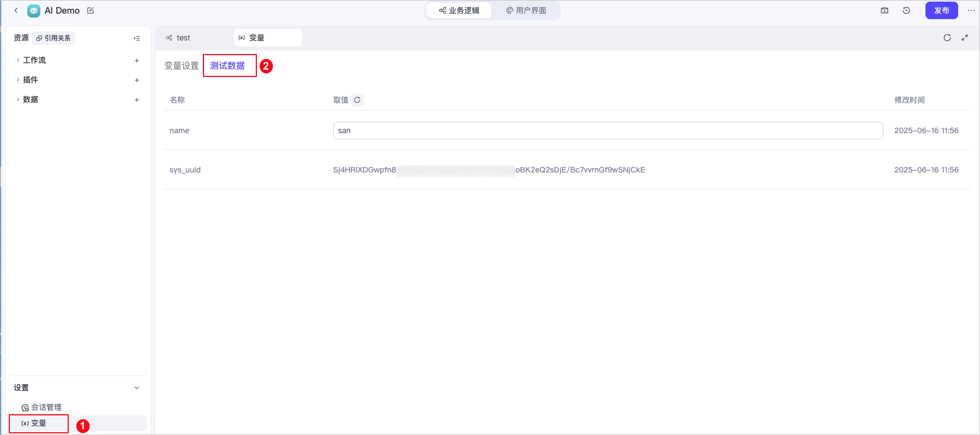Edit the AI Demo project name

pyautogui.click(x=91, y=10)
